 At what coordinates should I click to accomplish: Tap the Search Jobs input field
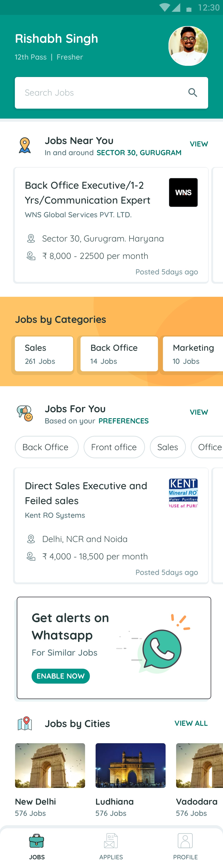click(101, 93)
